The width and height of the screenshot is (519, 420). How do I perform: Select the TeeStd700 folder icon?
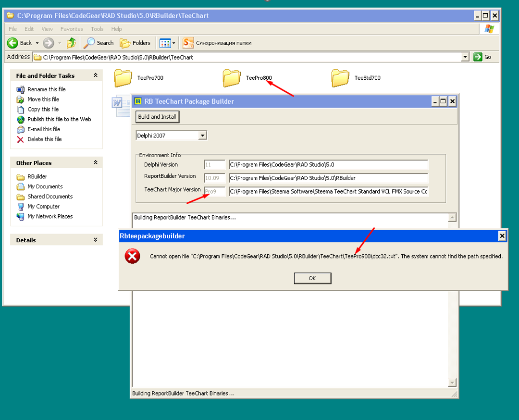(340, 78)
